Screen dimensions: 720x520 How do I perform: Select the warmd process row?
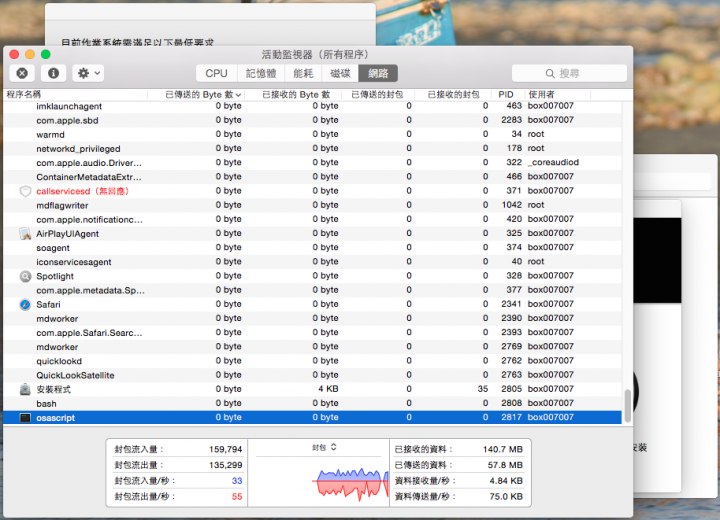point(312,134)
